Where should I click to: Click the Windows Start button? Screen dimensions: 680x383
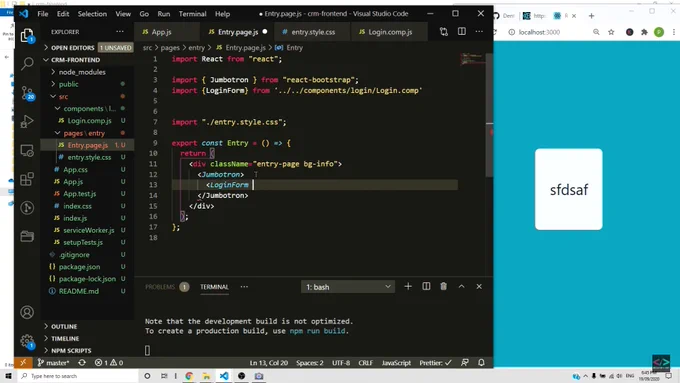(x=7, y=376)
